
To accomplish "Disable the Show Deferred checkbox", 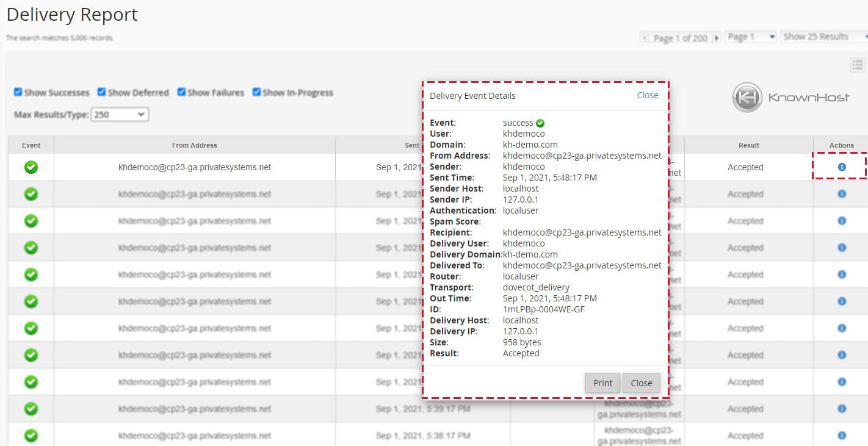I will [101, 92].
